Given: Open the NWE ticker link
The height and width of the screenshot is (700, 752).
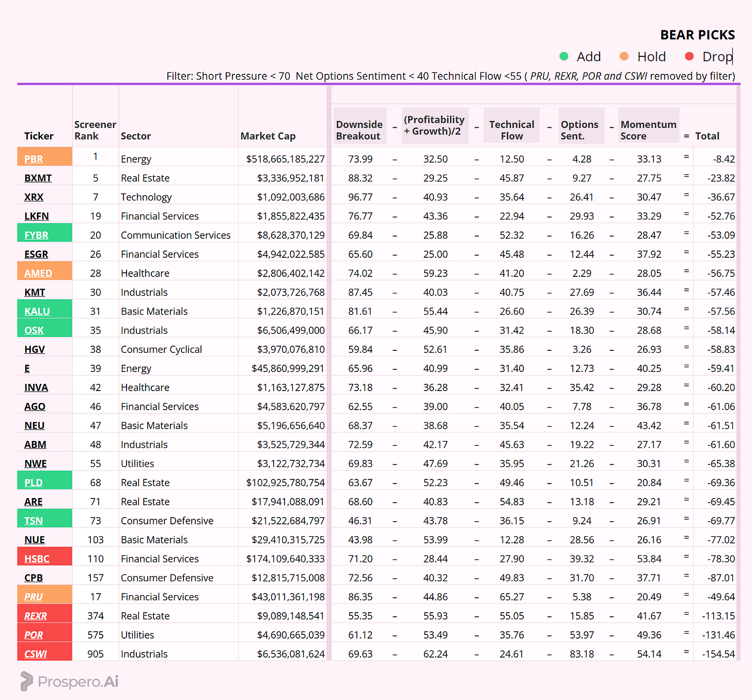Looking at the screenshot, I should [x=36, y=464].
